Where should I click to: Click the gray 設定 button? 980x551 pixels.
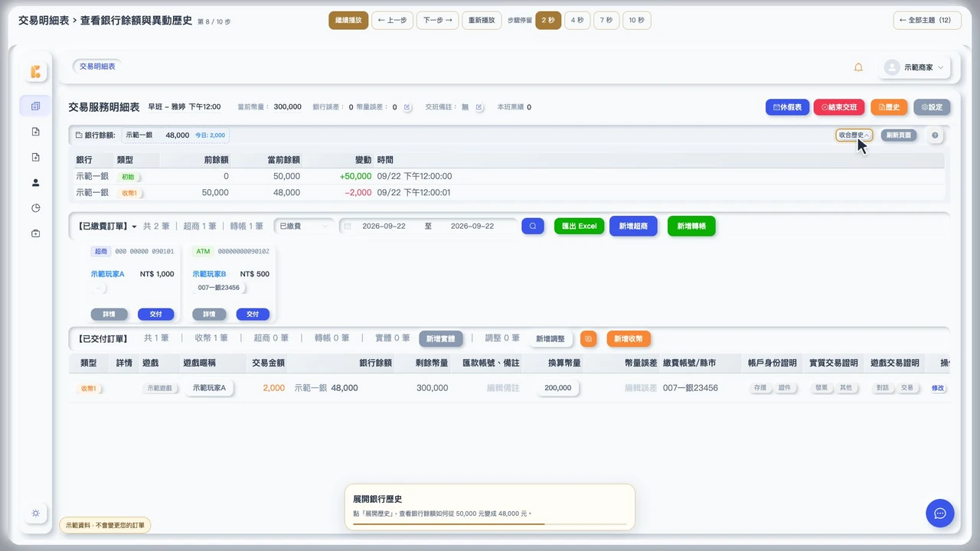[932, 107]
